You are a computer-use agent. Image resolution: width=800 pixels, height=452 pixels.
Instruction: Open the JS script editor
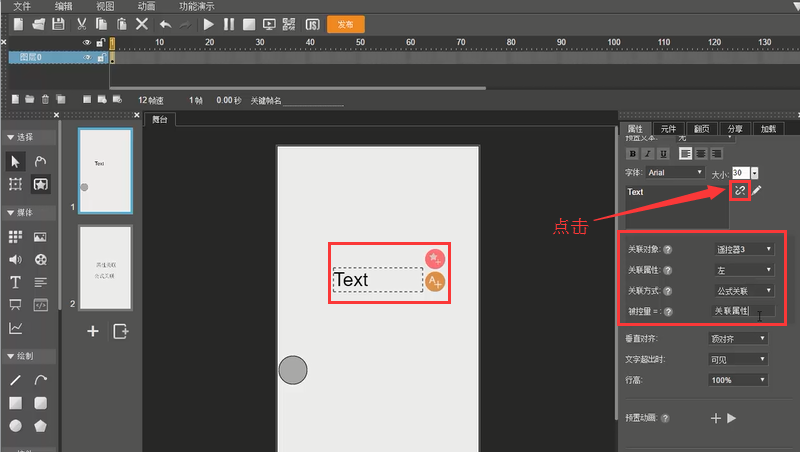tap(312, 24)
